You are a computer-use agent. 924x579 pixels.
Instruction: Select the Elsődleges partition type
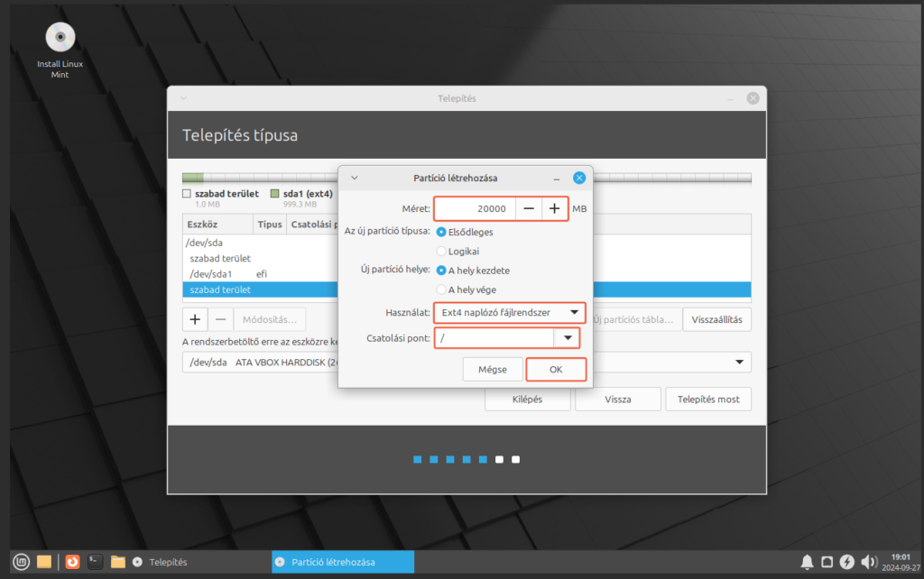click(x=441, y=232)
